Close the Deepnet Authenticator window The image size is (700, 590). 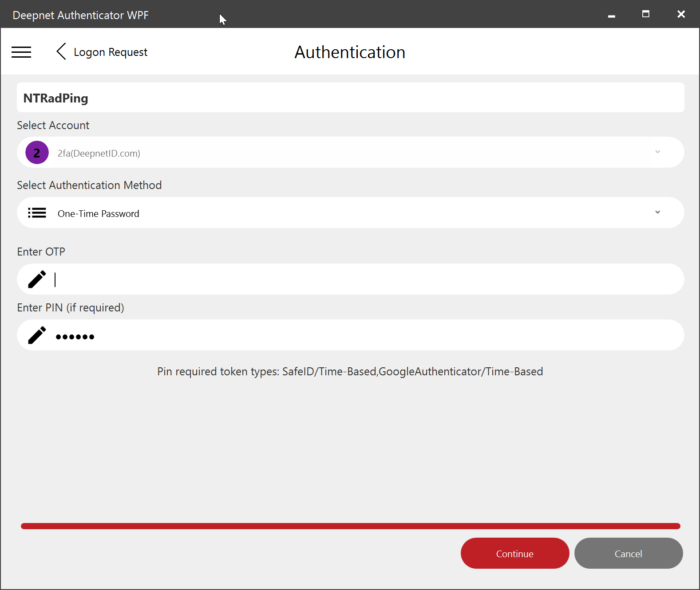pos(681,14)
